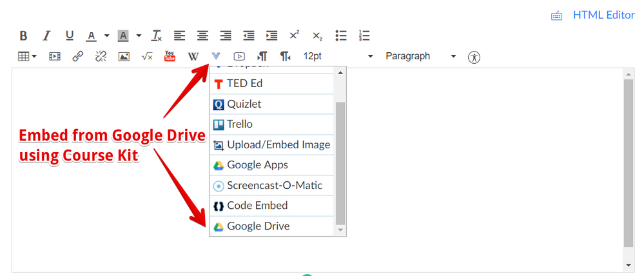
Task: Click the background highlight color swatch
Action: 123,36
